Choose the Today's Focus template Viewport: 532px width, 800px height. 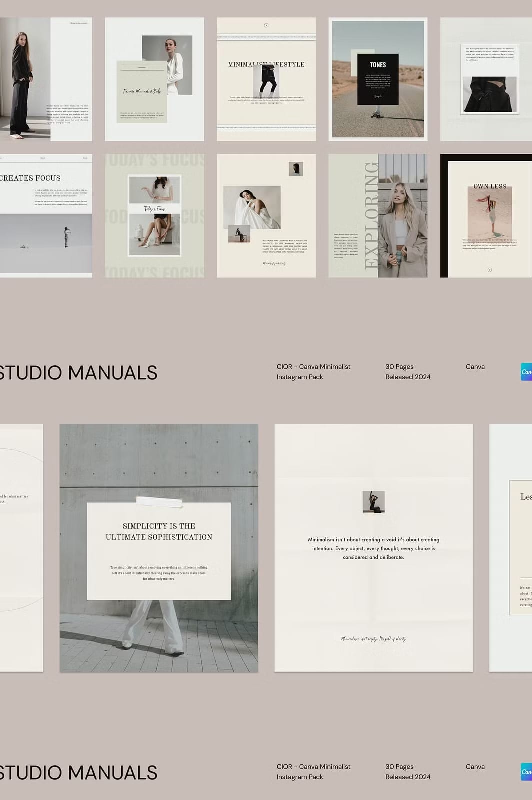coord(154,215)
